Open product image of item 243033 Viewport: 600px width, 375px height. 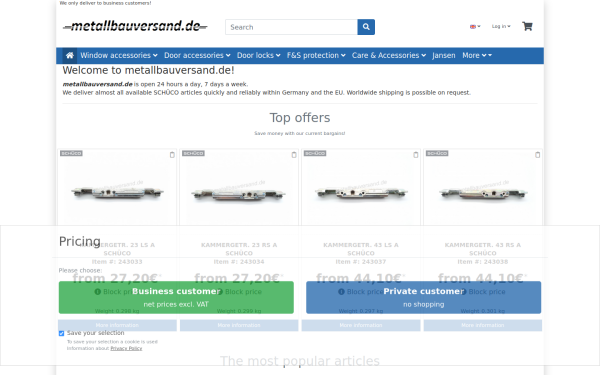[x=117, y=192]
